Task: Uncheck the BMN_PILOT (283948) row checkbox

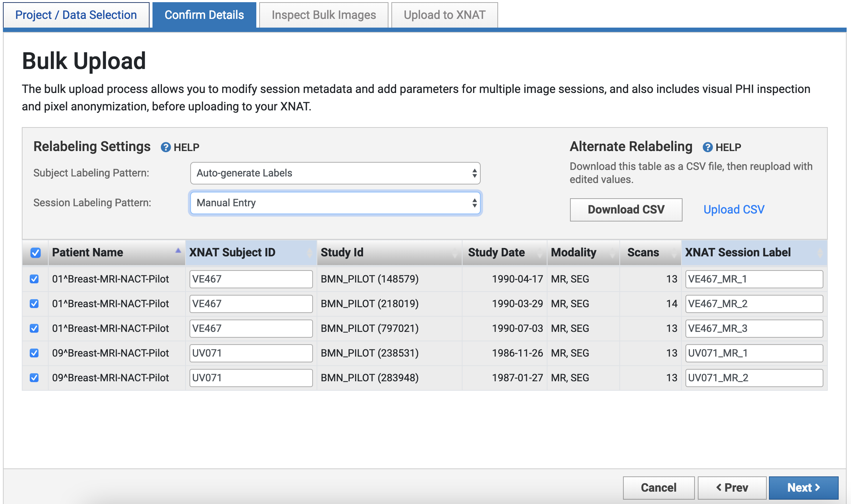Action: coord(34,378)
